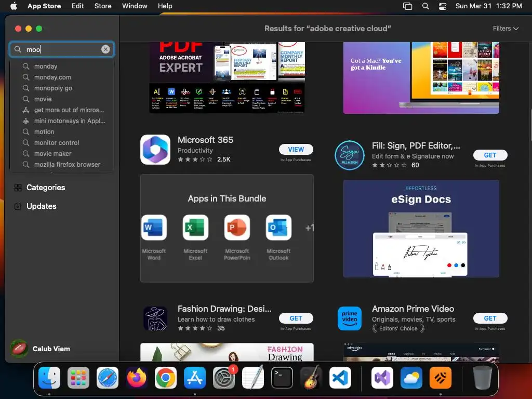This screenshot has width=532, height=399.
Task: Open Amazon Prime Video app icon
Action: click(x=350, y=318)
